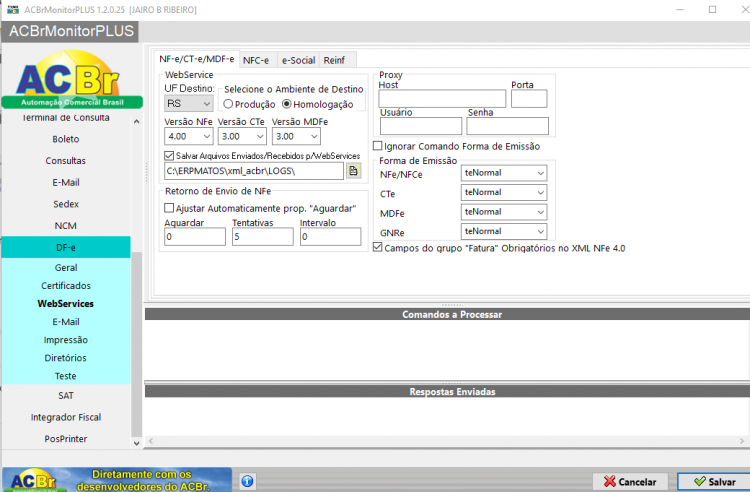The width and height of the screenshot is (750, 492).
Task: Select the Homologação radio button
Action: (x=287, y=104)
